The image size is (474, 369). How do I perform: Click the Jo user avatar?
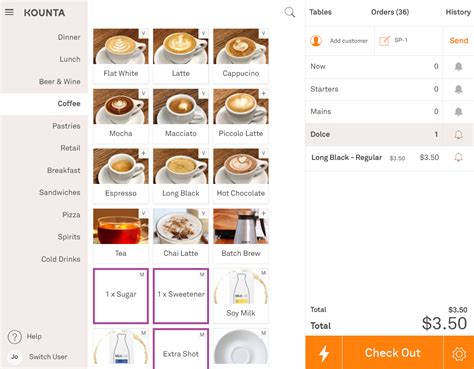click(15, 357)
